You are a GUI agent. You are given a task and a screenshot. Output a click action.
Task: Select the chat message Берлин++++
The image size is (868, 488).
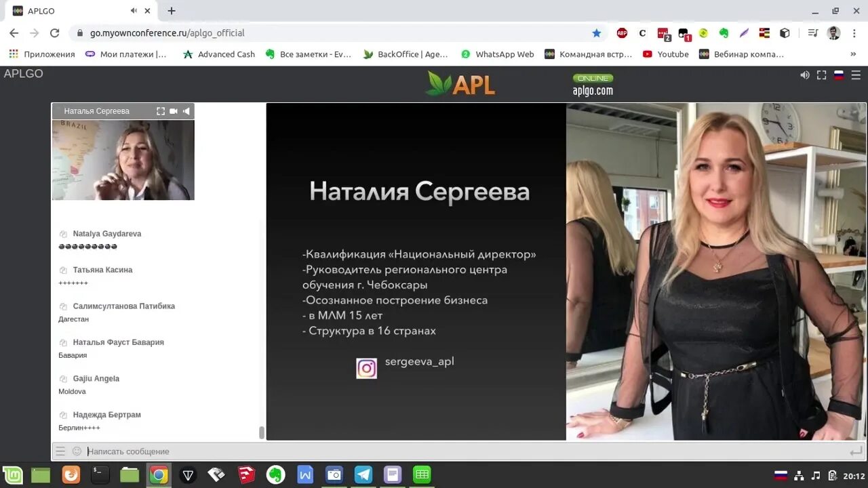point(79,428)
